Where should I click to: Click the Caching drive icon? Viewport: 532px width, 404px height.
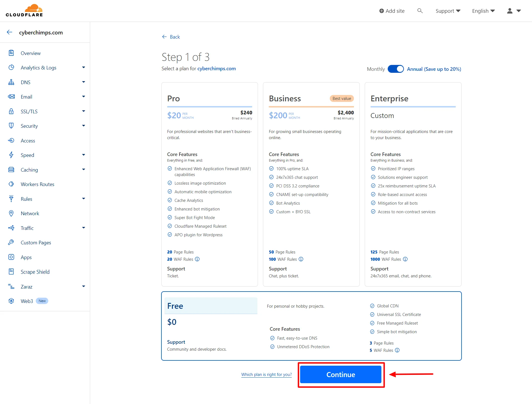(x=11, y=170)
